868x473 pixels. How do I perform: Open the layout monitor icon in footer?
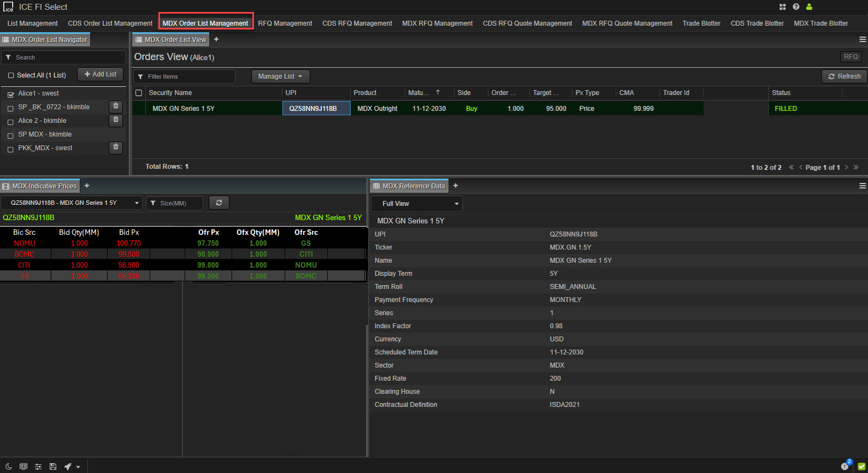click(23, 466)
